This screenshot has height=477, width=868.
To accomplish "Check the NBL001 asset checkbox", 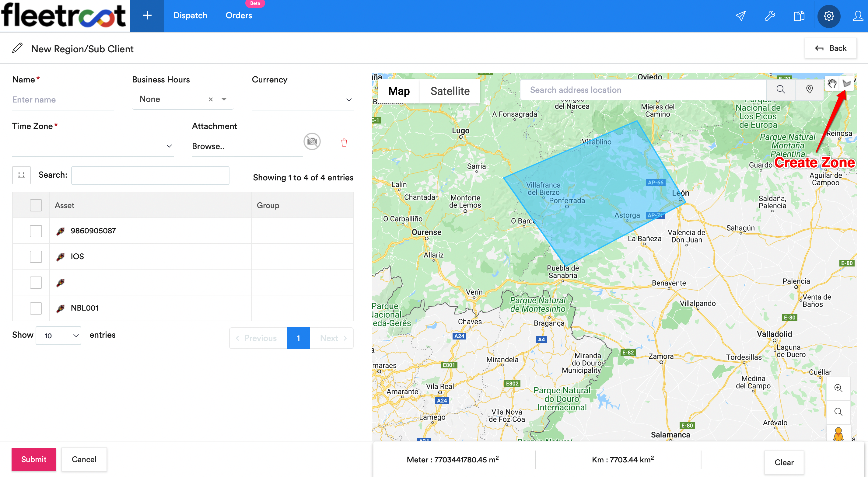I will (x=36, y=308).
